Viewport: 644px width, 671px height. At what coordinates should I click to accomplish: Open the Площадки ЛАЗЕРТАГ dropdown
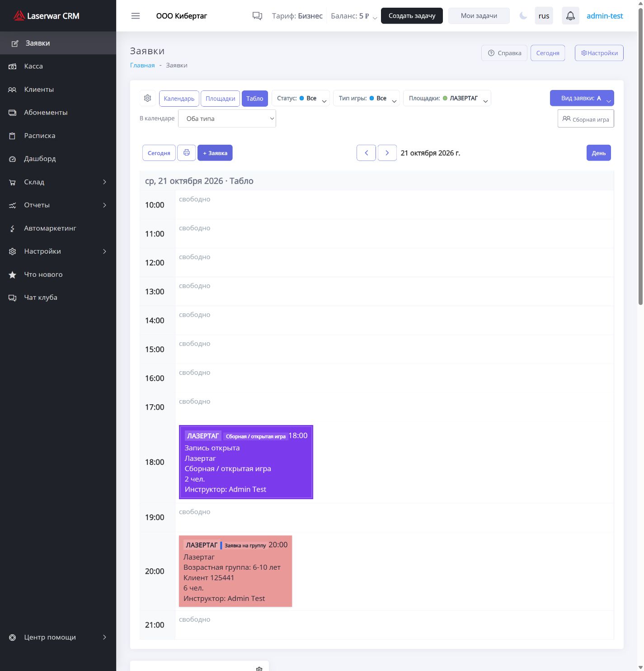coord(447,98)
